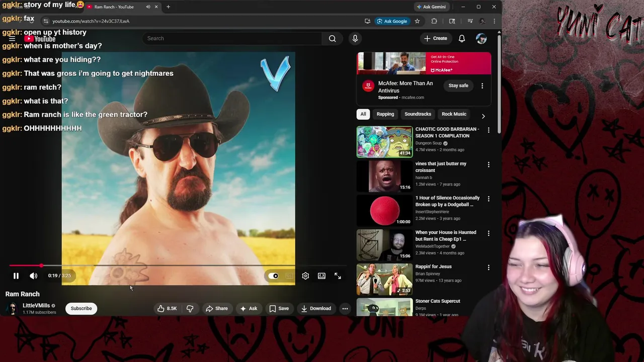Open the browser extensions puzzle icon
This screenshot has width=644, height=362.
[x=434, y=21]
